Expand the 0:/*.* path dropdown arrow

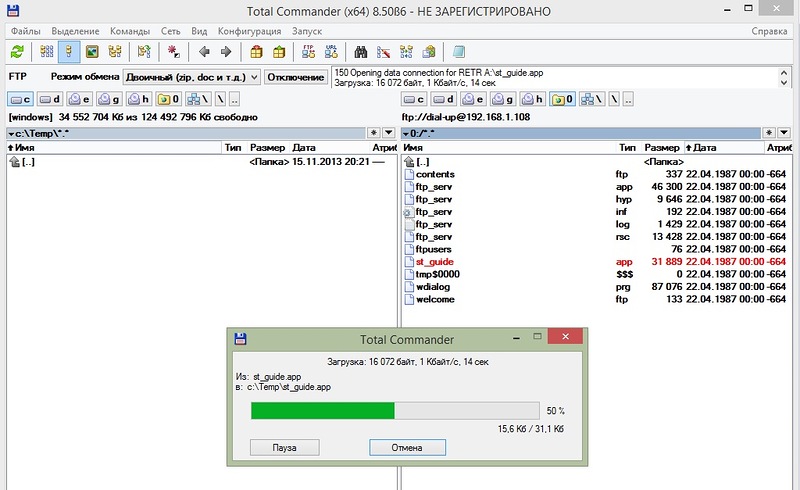tap(406, 134)
